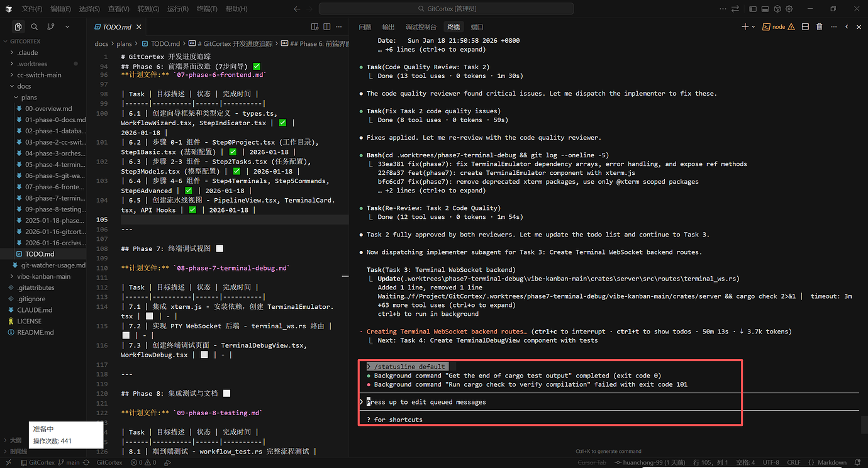
Task: Switch to the 输出 panel tab
Action: click(389, 27)
